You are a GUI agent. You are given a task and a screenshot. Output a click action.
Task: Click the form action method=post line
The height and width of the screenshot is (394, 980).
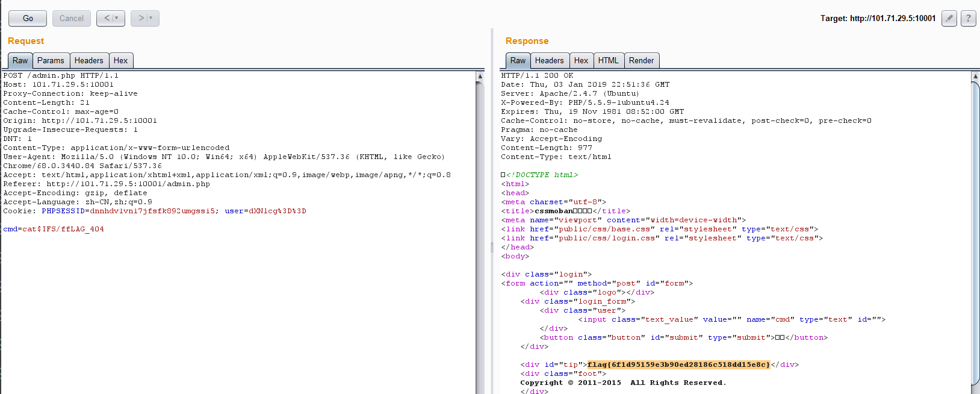tap(597, 283)
